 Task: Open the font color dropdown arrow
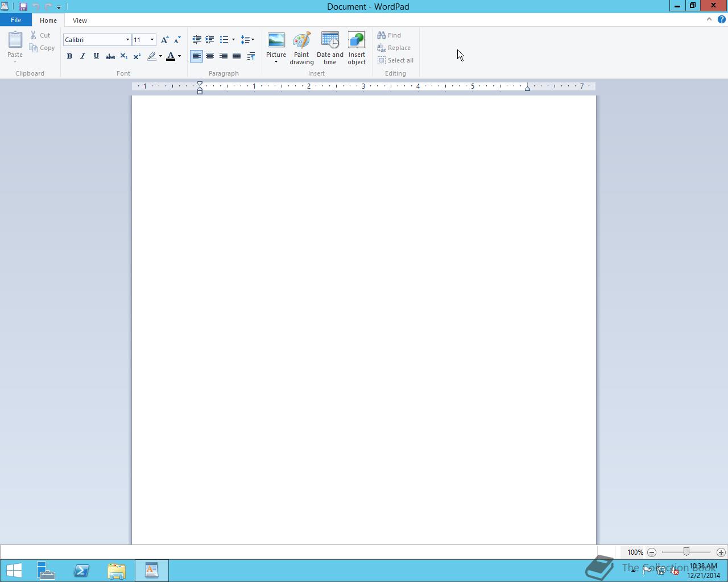coord(179,56)
